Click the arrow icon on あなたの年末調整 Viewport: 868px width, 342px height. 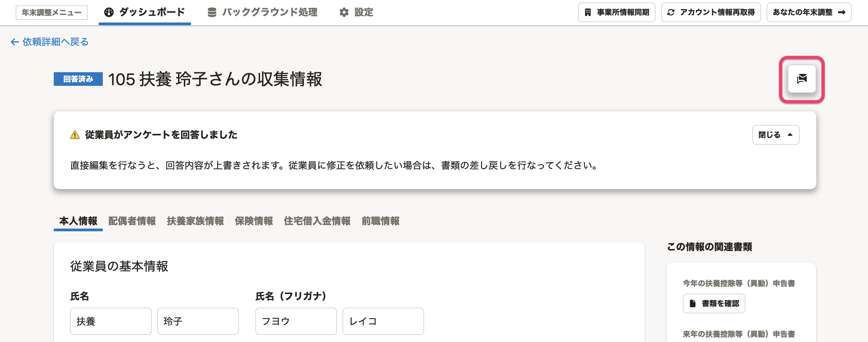[x=842, y=13]
